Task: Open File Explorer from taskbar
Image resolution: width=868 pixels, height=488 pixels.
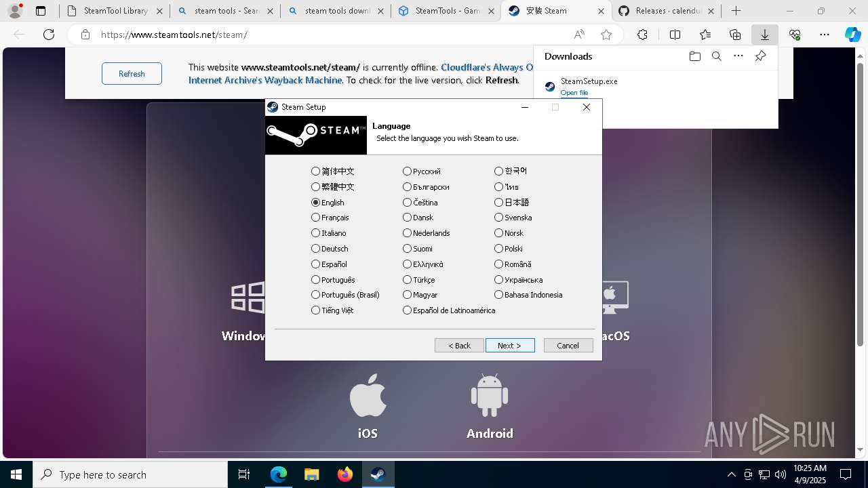Action: [312, 474]
